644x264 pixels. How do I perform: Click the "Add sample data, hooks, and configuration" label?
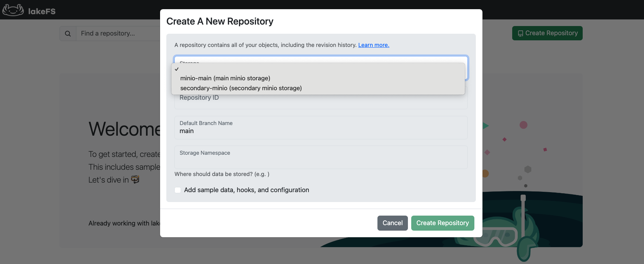click(x=246, y=190)
